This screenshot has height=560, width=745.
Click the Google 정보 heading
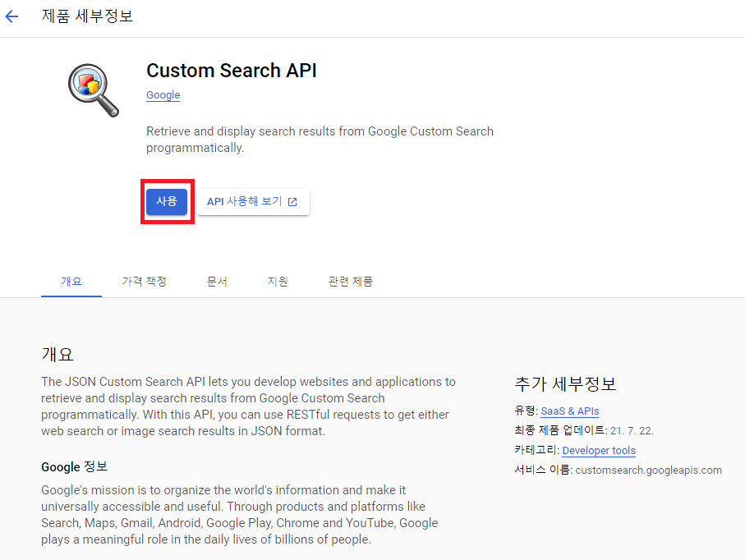75,467
